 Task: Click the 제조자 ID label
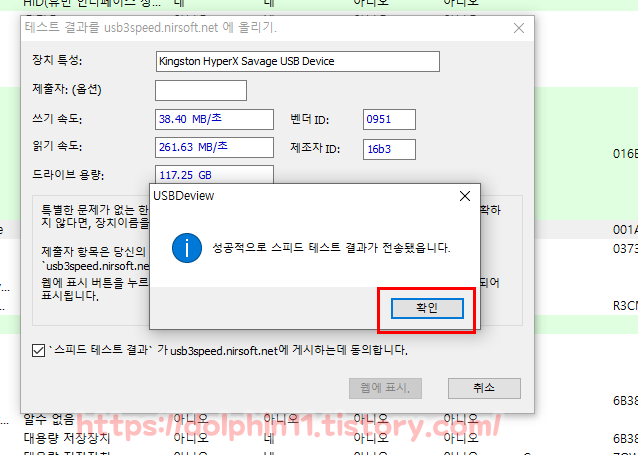click(x=315, y=149)
